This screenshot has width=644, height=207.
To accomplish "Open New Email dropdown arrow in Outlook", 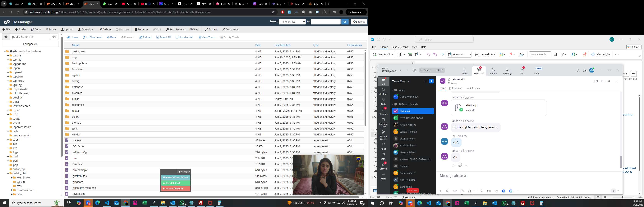I will (392, 54).
